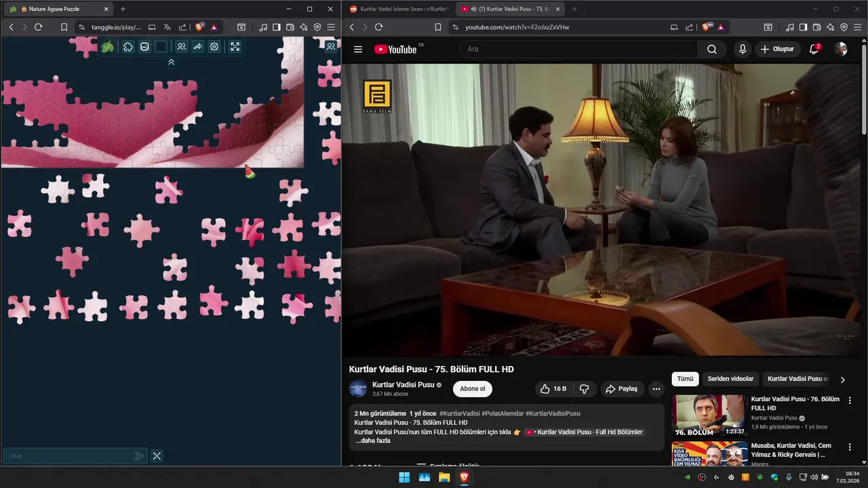This screenshot has height=488, width=868.
Task: Select the Nature Jigsaw Puzzle tab
Action: click(59, 9)
